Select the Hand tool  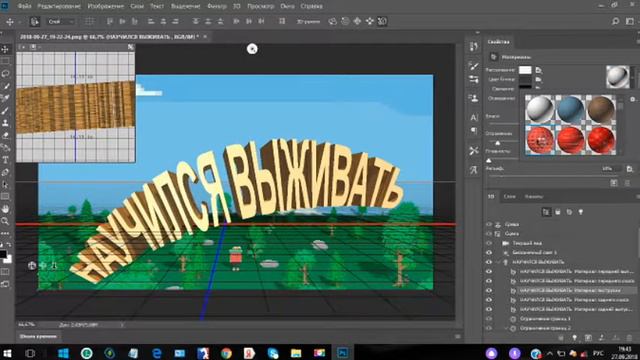pyautogui.click(x=5, y=209)
